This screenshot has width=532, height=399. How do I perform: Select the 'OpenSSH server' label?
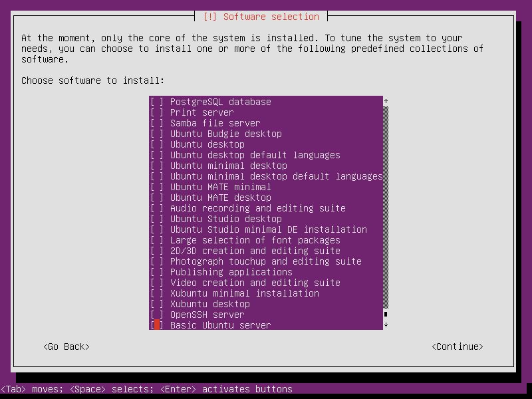(x=207, y=315)
